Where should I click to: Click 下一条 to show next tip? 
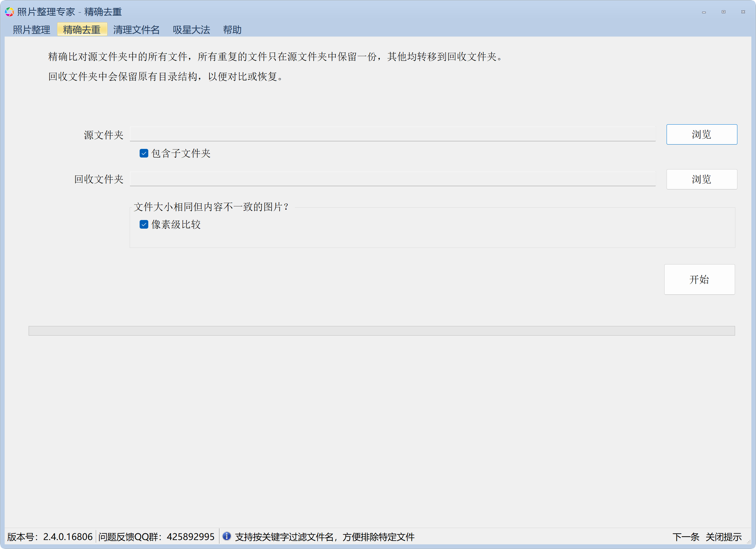pyautogui.click(x=685, y=537)
